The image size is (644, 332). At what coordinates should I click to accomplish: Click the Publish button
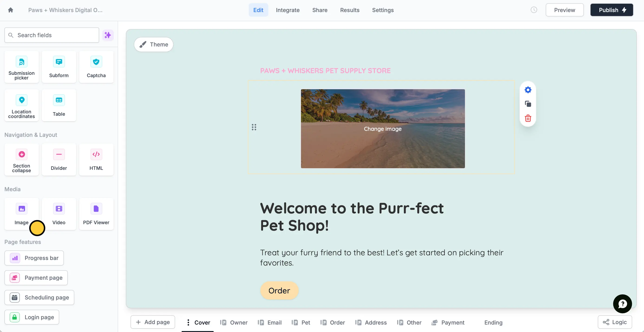pyautogui.click(x=611, y=10)
